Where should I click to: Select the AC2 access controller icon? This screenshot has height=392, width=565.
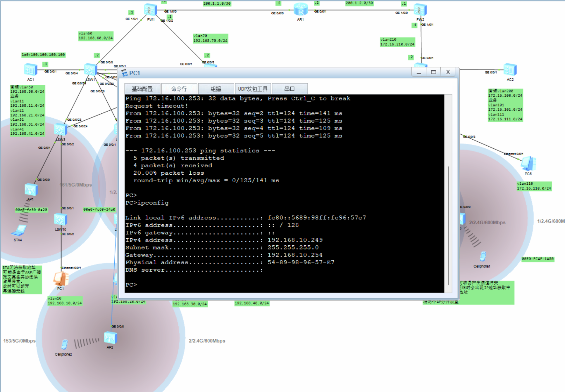[x=510, y=70]
